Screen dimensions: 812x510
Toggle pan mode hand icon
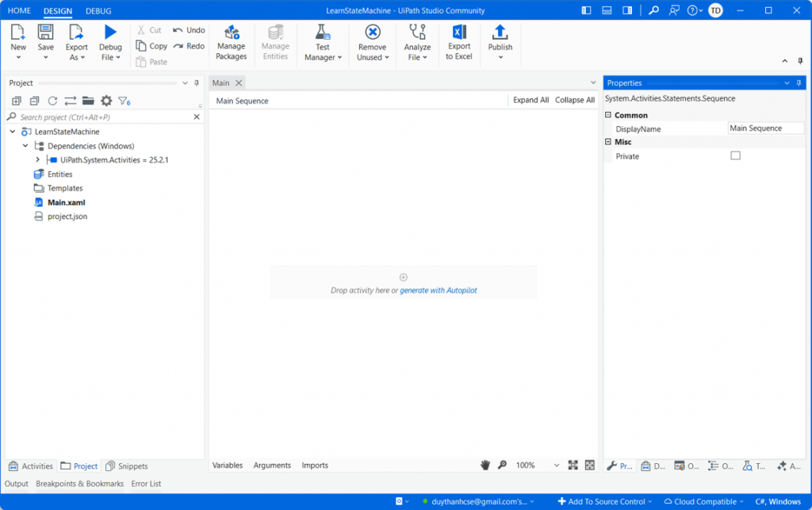485,465
